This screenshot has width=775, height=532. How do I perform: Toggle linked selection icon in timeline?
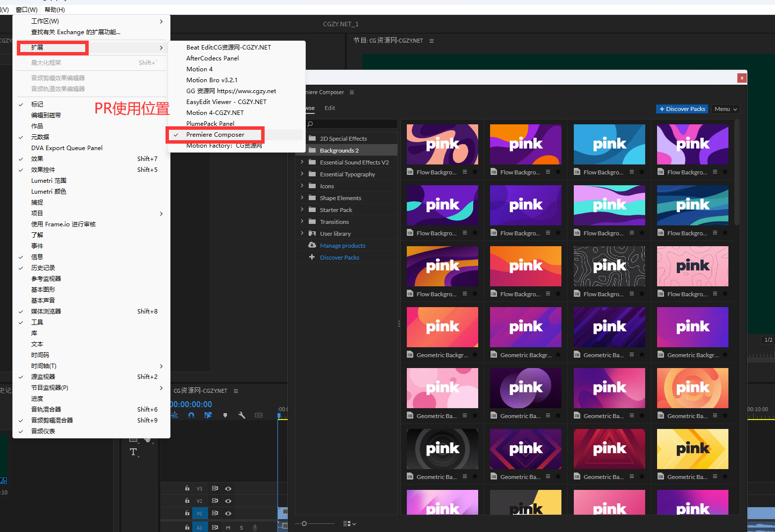coord(208,415)
